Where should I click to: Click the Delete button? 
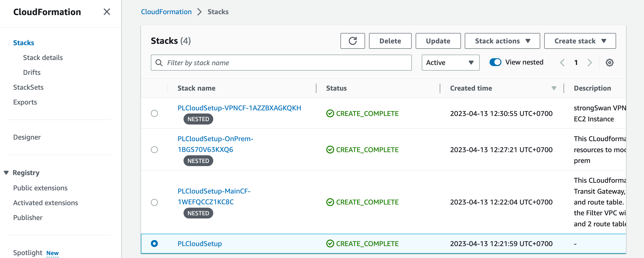[390, 41]
